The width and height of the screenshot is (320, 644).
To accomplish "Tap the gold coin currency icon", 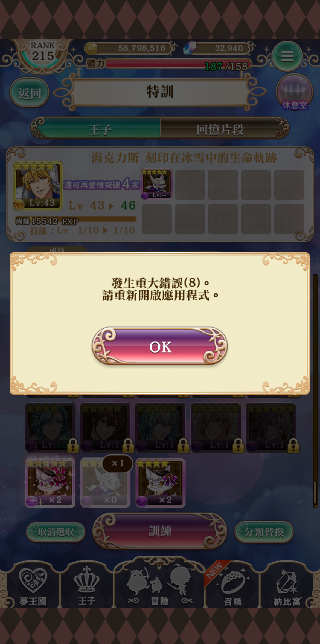I will coord(91,48).
